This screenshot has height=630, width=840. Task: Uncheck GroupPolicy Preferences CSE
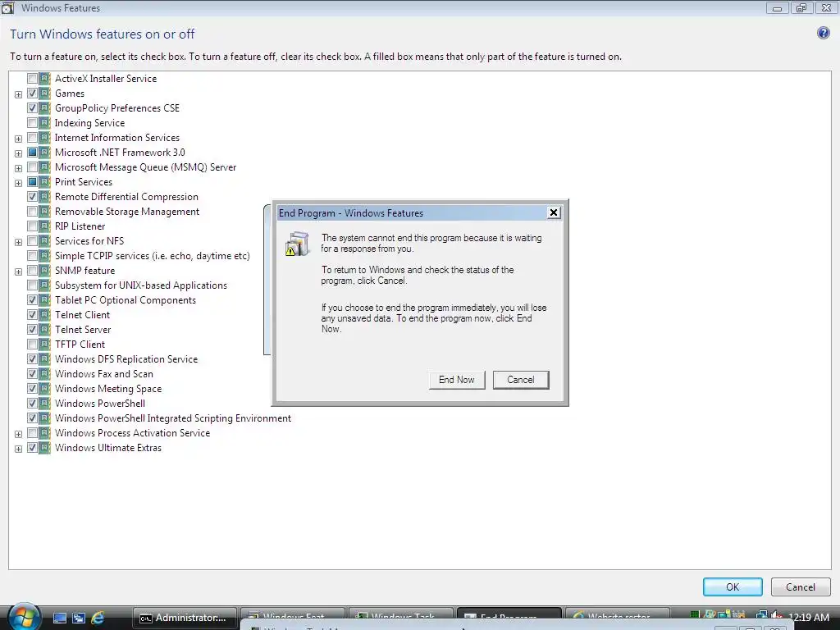click(32, 108)
